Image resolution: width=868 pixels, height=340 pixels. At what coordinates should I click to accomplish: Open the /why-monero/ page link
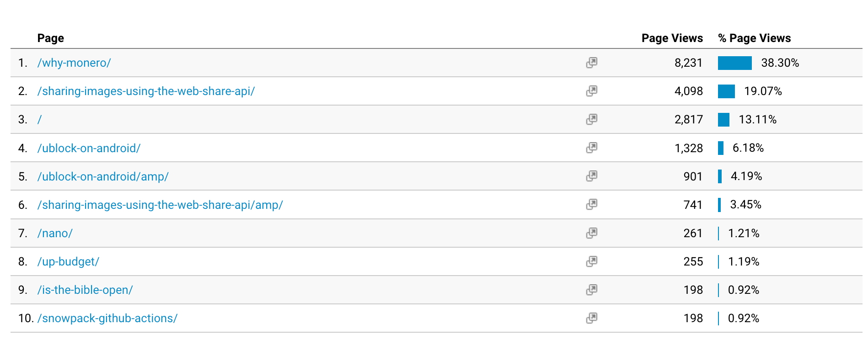tap(74, 63)
